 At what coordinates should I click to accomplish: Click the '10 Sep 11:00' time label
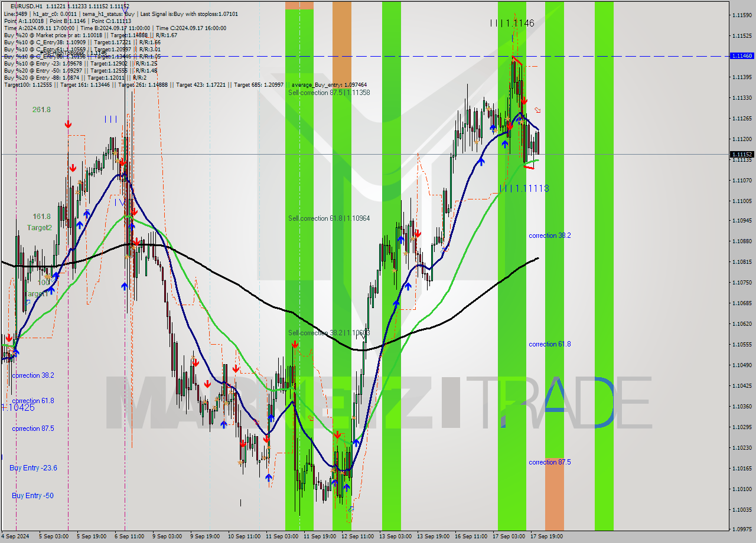[x=244, y=537]
